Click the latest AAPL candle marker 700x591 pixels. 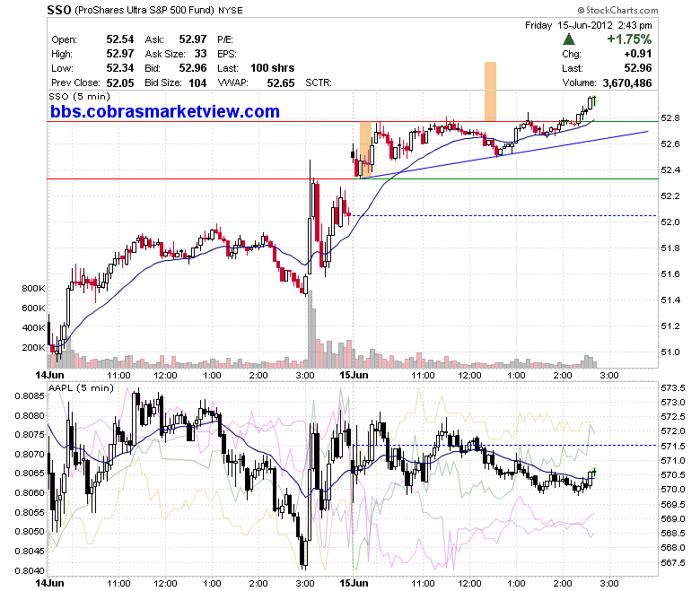click(593, 473)
